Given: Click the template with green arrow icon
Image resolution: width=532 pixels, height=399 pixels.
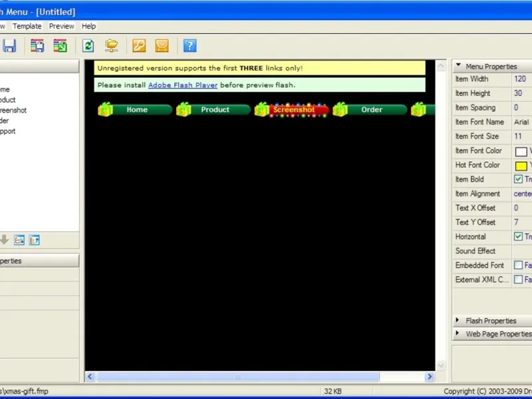Looking at the screenshot, I should tap(60, 46).
